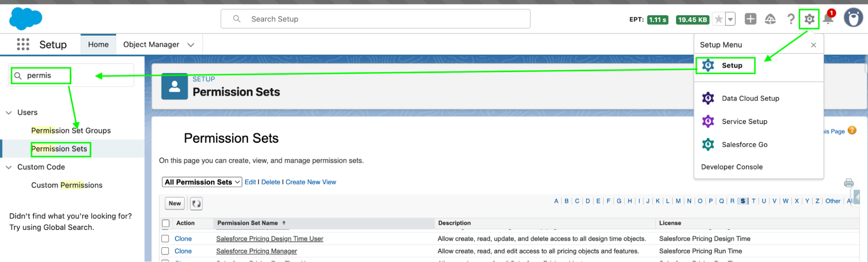Open Permission Sets in sidebar
The height and width of the screenshot is (262, 868).
(59, 149)
